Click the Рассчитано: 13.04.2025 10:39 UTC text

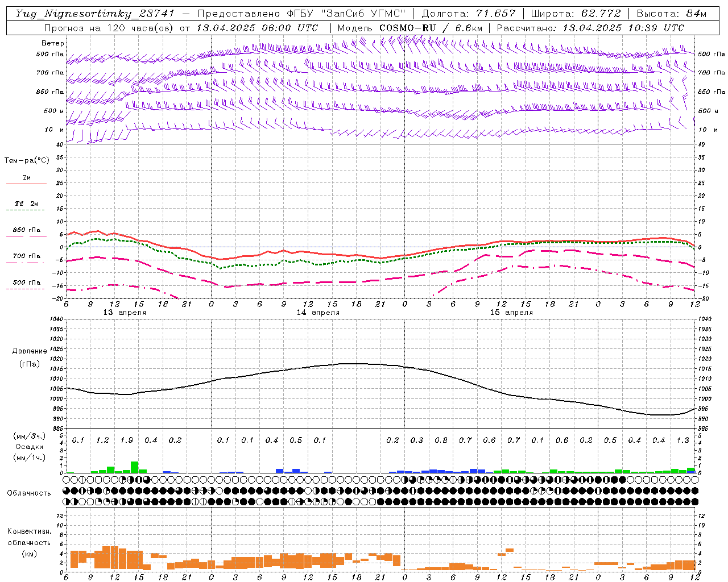coord(590,28)
